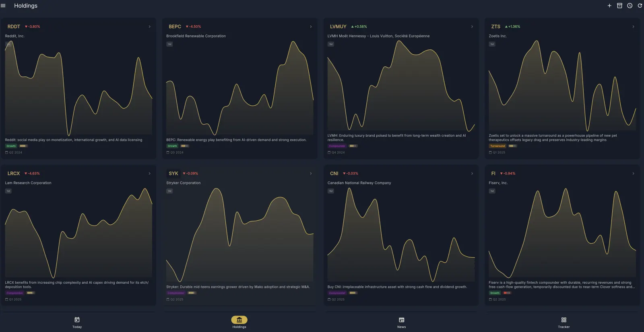Click the -4.63% change on LRCX
The height and width of the screenshot is (332, 644).
tap(32, 173)
